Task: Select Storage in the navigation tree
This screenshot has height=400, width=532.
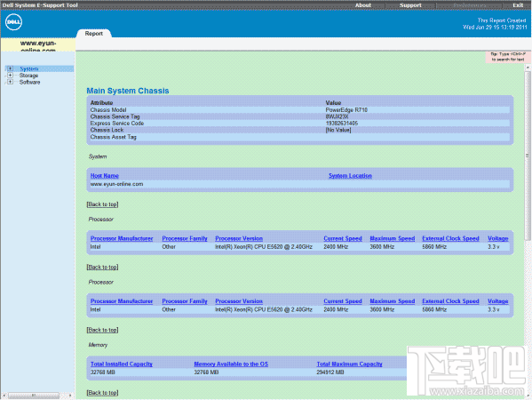Action: click(x=28, y=76)
